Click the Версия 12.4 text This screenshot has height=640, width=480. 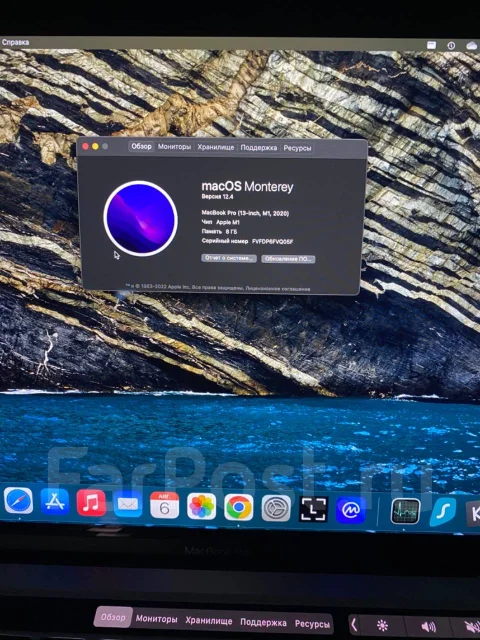point(217,197)
